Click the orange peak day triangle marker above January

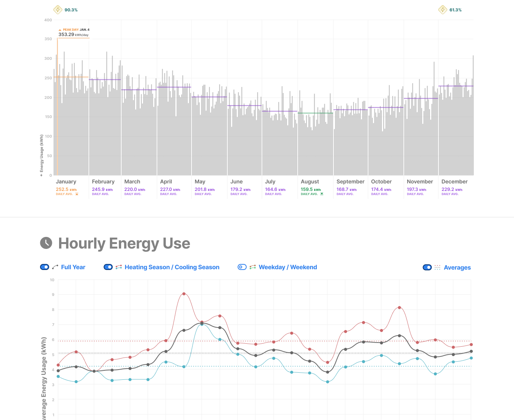(60, 29)
